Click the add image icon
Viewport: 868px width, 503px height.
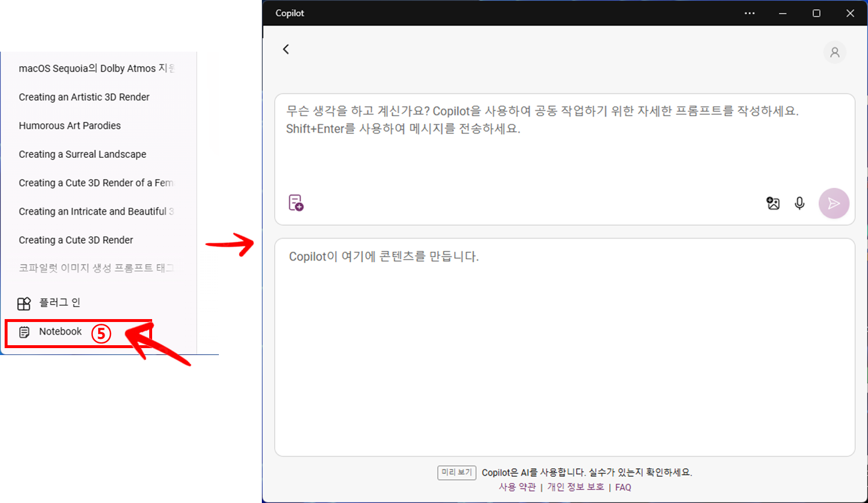click(773, 203)
